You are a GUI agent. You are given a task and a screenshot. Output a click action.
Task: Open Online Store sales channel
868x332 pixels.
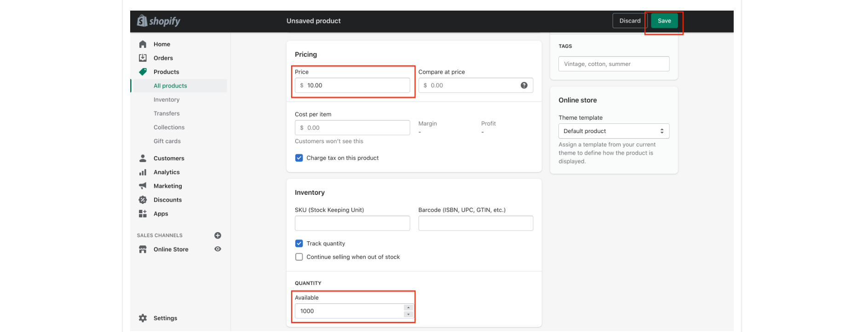pyautogui.click(x=171, y=249)
